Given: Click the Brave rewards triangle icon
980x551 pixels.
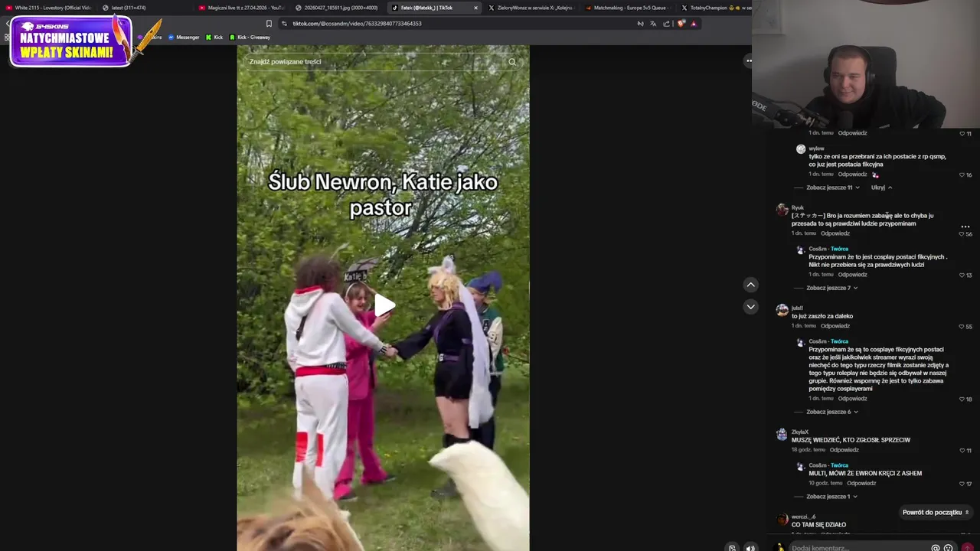Looking at the screenshot, I should [694, 24].
